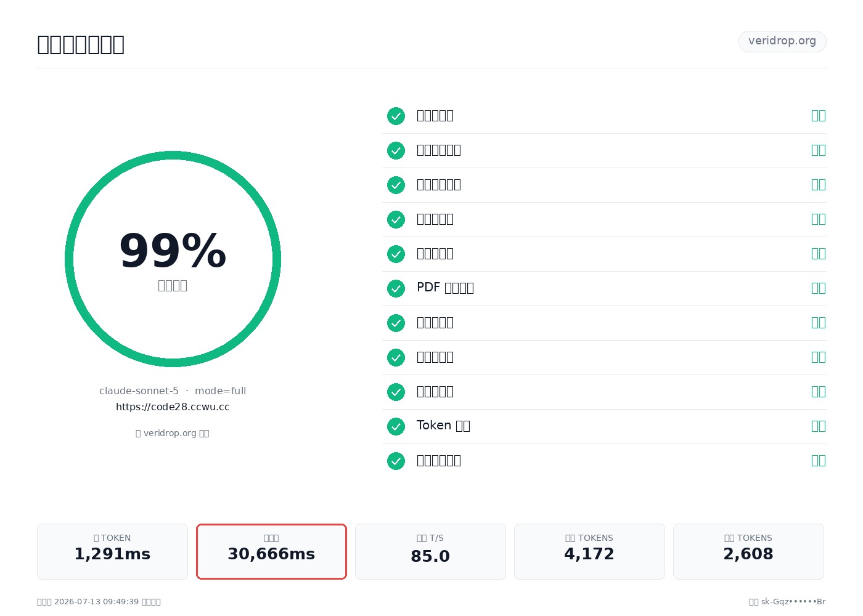The height and width of the screenshot is (616, 863).
Task: Click the claude-sonnet-5 mode=full label
Action: 173,391
